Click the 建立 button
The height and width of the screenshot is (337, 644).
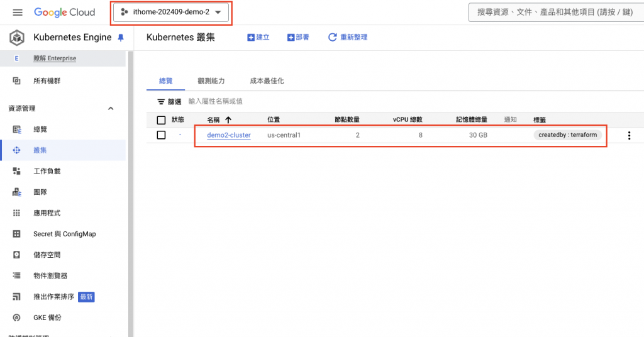(x=258, y=37)
